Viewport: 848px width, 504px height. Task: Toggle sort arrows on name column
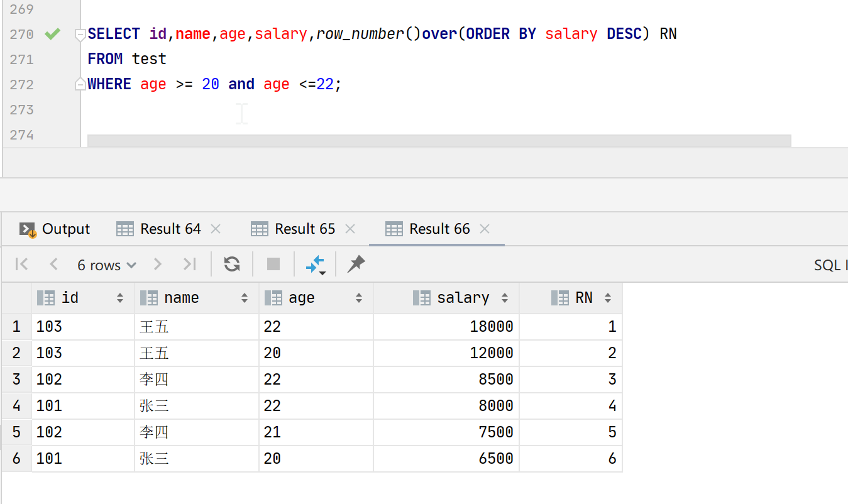(x=245, y=299)
